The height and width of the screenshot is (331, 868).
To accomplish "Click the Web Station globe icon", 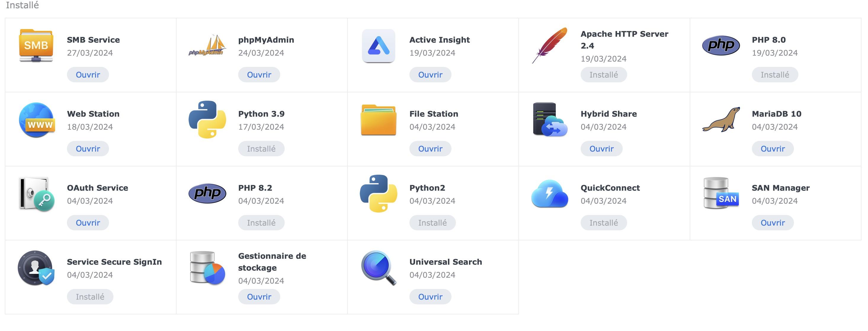I will coord(37,120).
